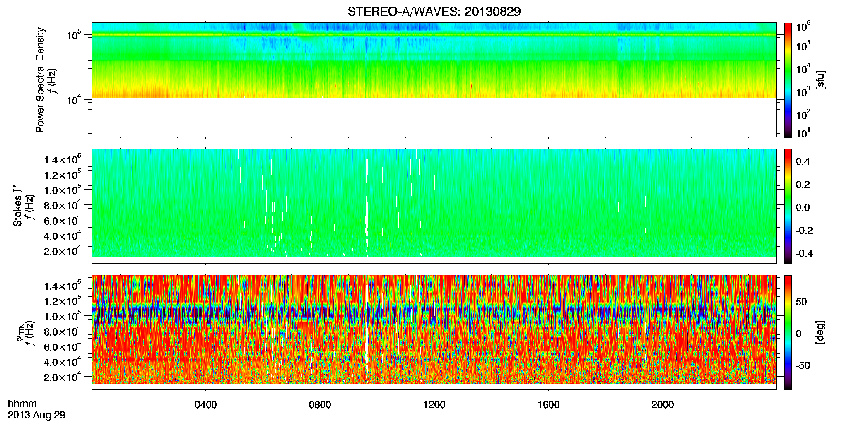Click the bright yellow 100 kHz band in the top panel
868x447 pixels.
434,35
